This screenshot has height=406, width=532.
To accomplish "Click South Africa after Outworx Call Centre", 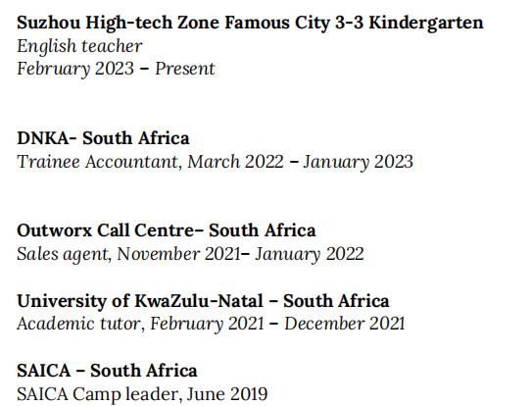I will (x=263, y=230).
